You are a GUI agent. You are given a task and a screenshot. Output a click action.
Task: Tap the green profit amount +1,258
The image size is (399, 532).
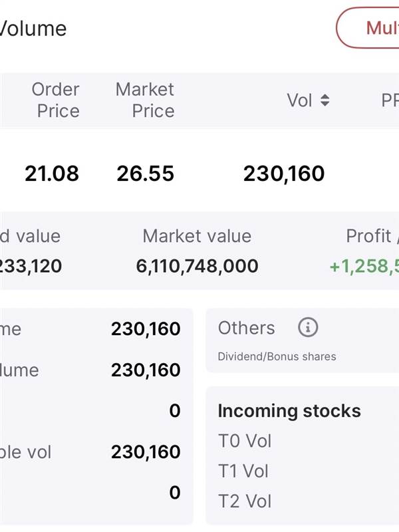[364, 267]
